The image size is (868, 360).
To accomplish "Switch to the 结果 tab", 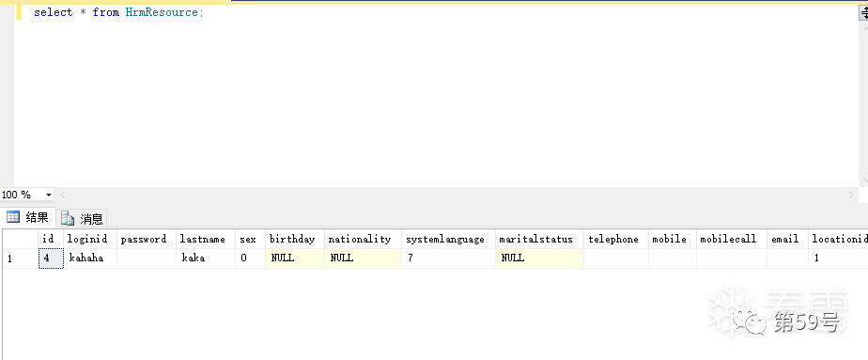I will click(27, 217).
